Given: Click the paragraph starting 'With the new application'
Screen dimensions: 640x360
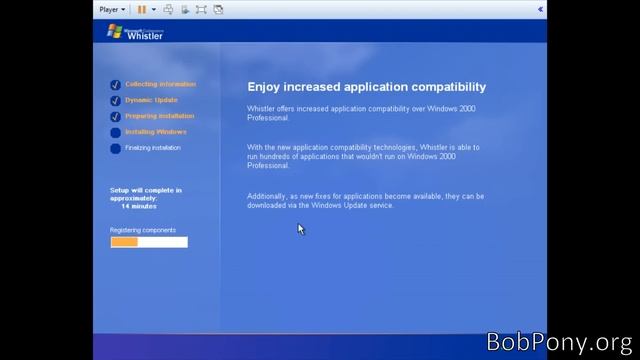Looking at the screenshot, I should click(363, 156).
